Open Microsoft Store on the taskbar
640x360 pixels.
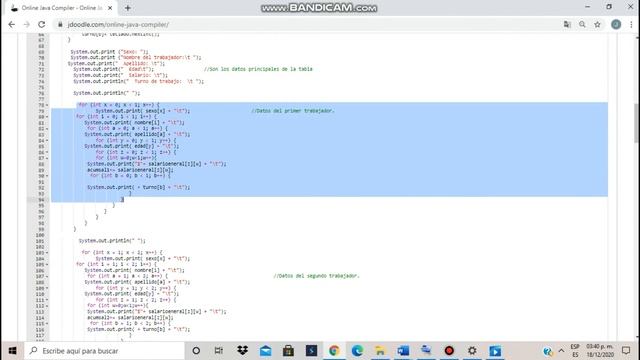288,351
